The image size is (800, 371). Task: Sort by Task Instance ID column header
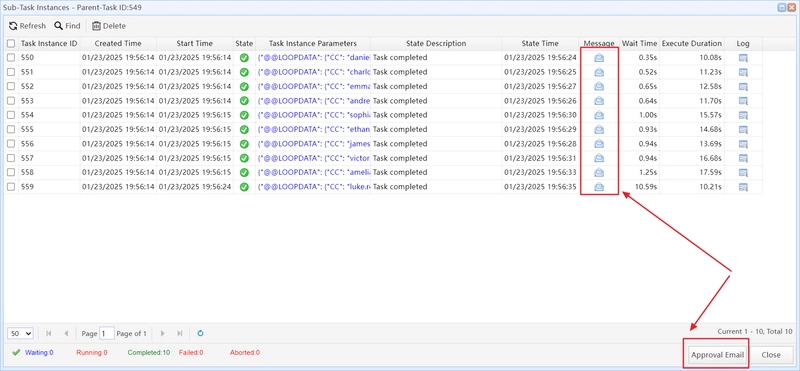pos(49,44)
